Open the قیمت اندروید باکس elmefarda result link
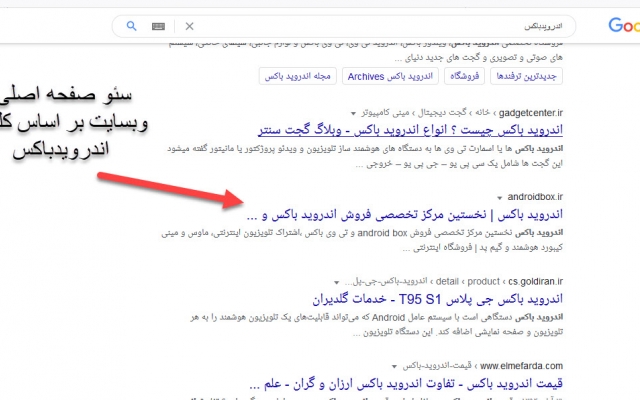The image size is (640, 400). point(406,384)
